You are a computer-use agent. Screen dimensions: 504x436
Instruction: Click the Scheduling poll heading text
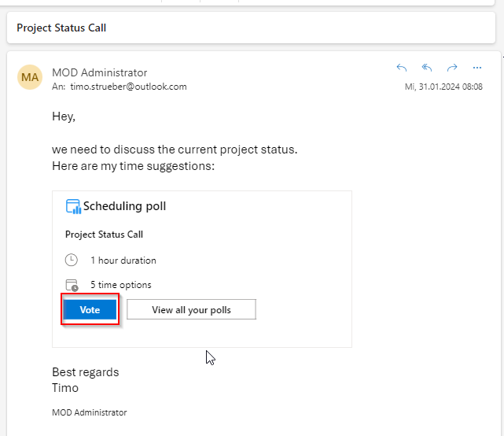[x=124, y=207]
